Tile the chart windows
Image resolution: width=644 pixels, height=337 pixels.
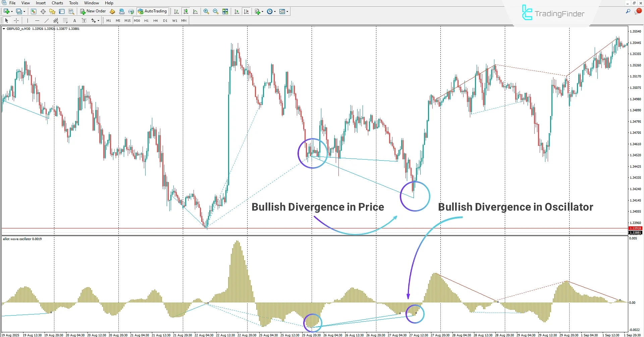225,11
